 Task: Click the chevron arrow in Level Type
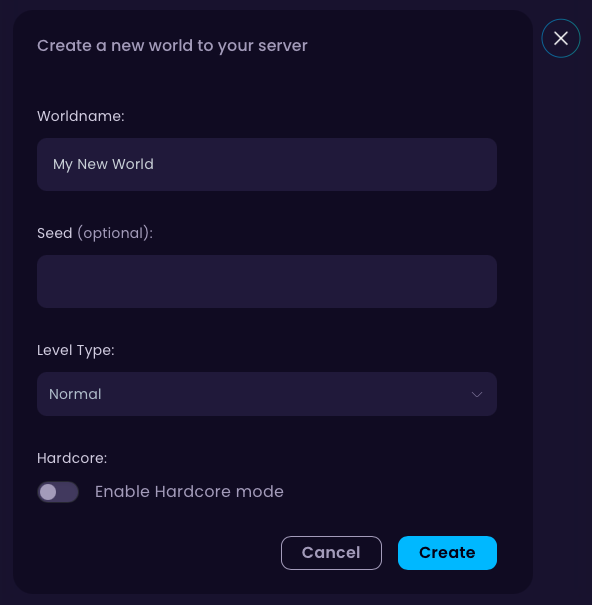(477, 394)
